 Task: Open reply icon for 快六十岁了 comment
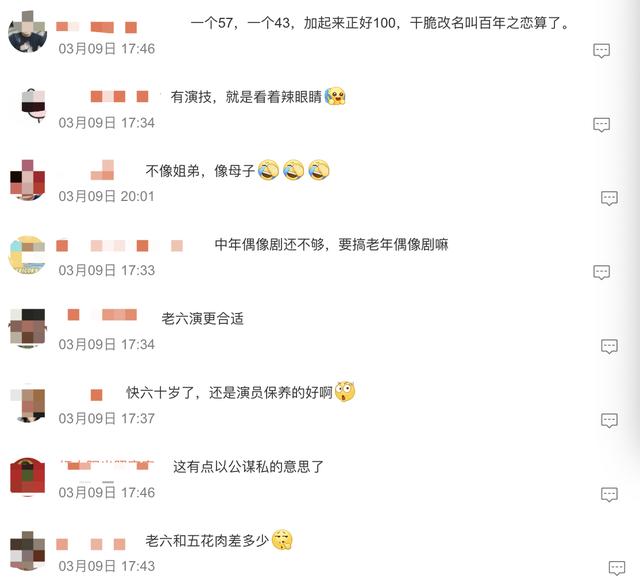pos(609,420)
